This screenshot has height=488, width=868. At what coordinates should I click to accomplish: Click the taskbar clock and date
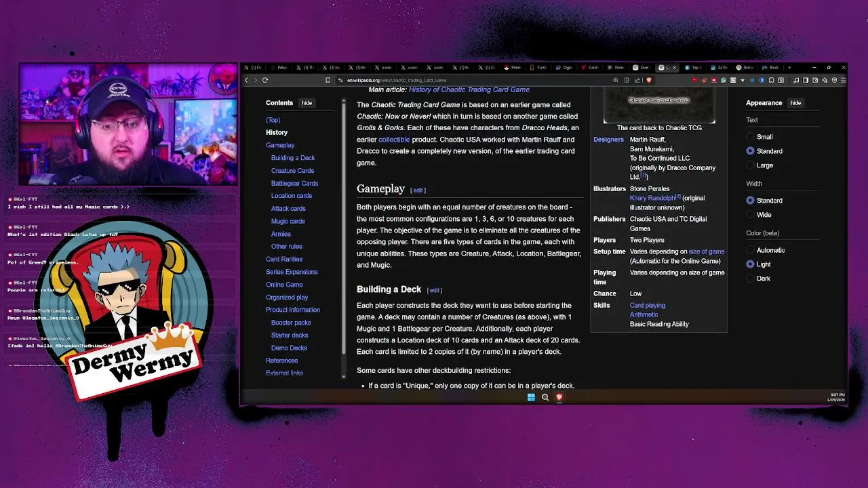tap(835, 397)
